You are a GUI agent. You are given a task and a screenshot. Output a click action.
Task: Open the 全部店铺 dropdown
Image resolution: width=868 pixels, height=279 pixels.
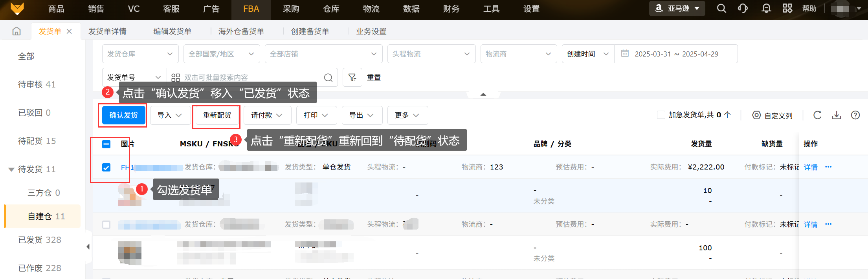(323, 54)
